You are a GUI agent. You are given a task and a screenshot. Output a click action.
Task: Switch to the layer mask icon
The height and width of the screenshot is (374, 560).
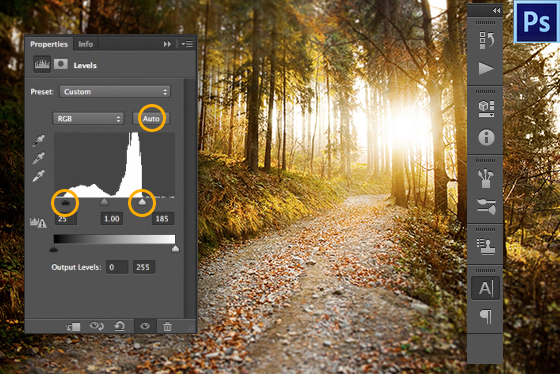(x=61, y=64)
